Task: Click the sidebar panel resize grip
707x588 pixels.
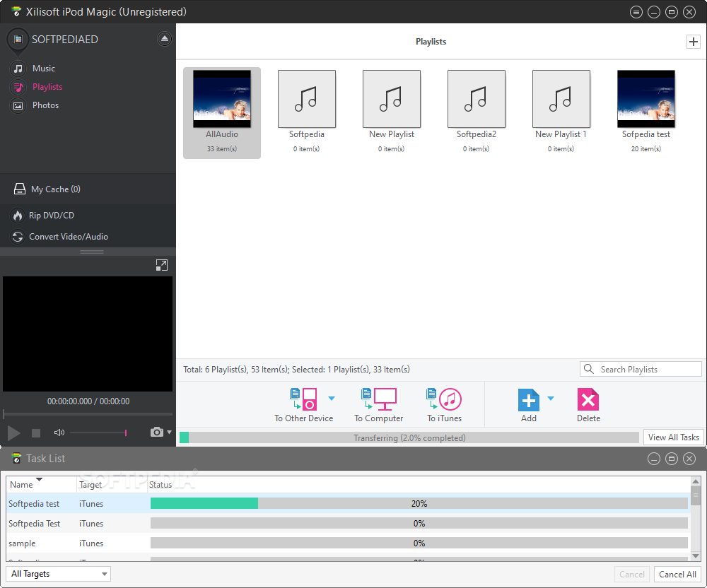Action: coord(91,252)
